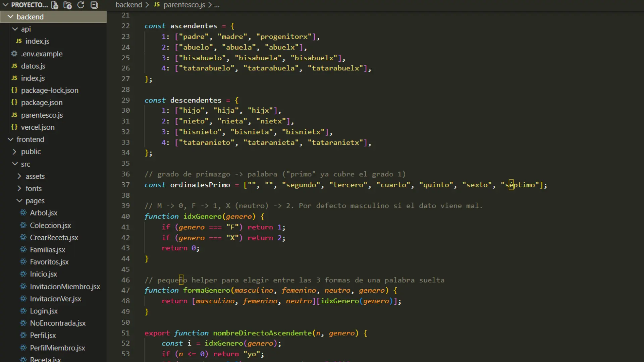This screenshot has width=644, height=362.
Task: Click the New File icon in explorer header
Action: coord(55,5)
